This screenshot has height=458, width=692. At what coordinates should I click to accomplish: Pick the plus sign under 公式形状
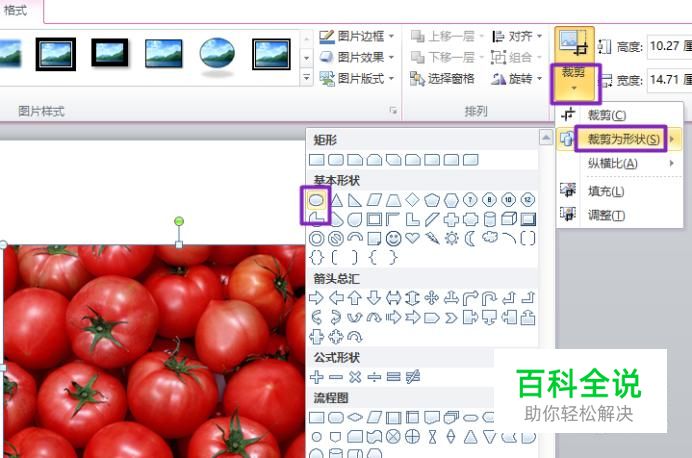pyautogui.click(x=316, y=377)
